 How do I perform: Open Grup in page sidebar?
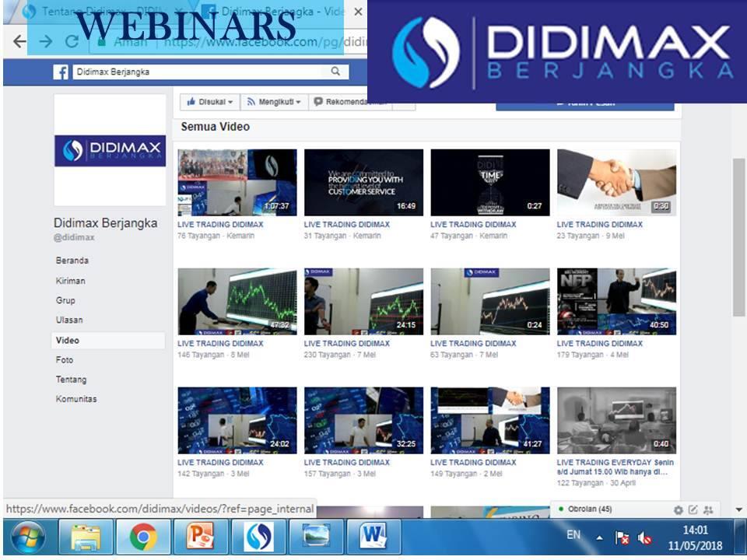tap(65, 300)
